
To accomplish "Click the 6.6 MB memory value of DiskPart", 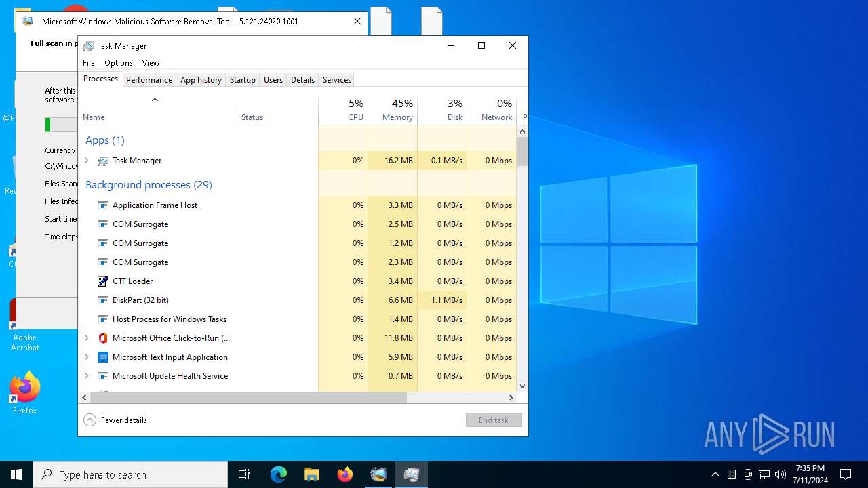I will point(400,300).
